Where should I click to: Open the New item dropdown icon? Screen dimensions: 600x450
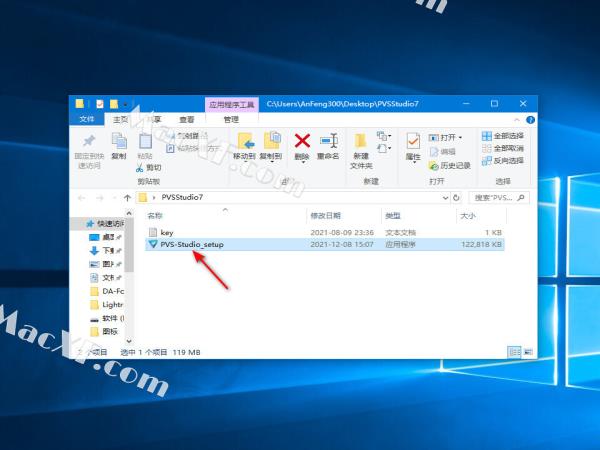pyautogui.click(x=384, y=136)
